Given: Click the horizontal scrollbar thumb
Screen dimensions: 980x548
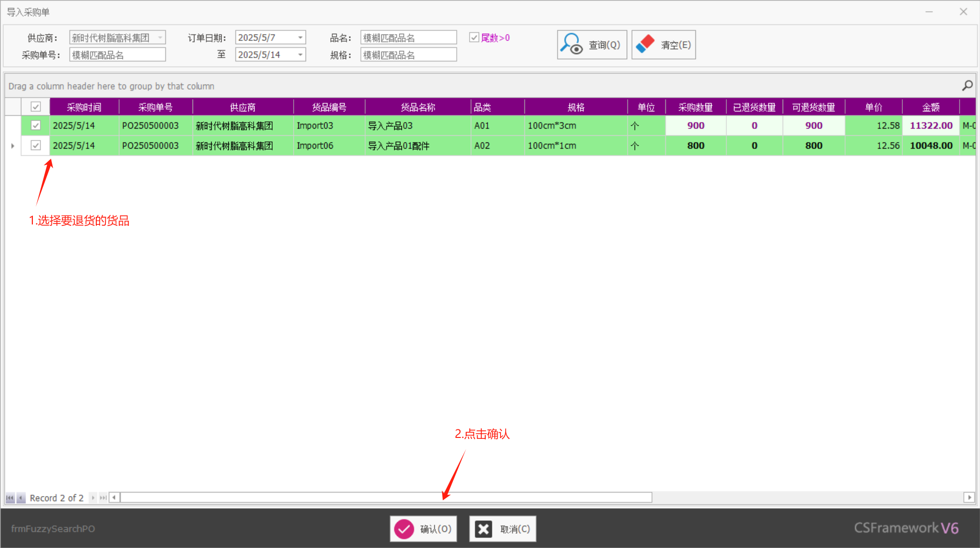Looking at the screenshot, I should [x=386, y=497].
